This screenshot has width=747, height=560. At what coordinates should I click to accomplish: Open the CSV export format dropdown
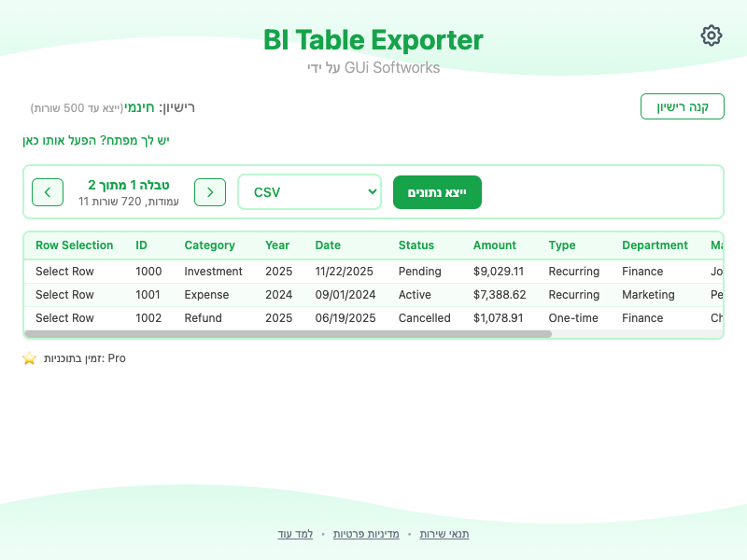pos(309,192)
